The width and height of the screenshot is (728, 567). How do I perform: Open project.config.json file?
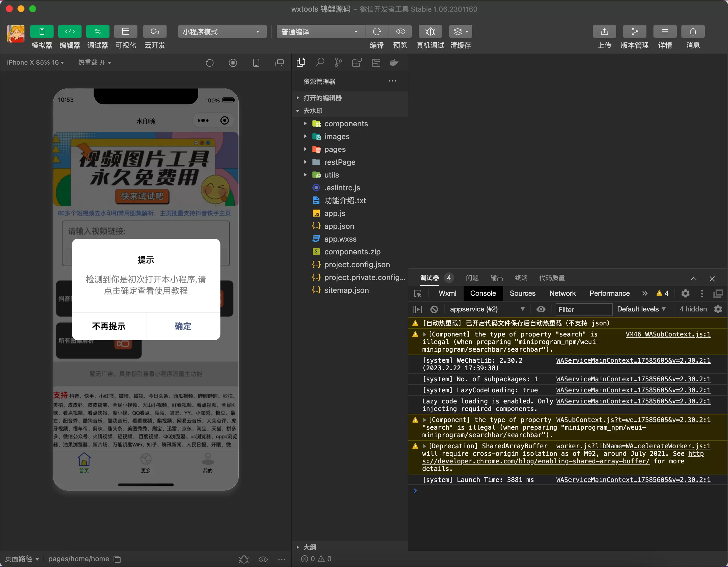pos(350,265)
